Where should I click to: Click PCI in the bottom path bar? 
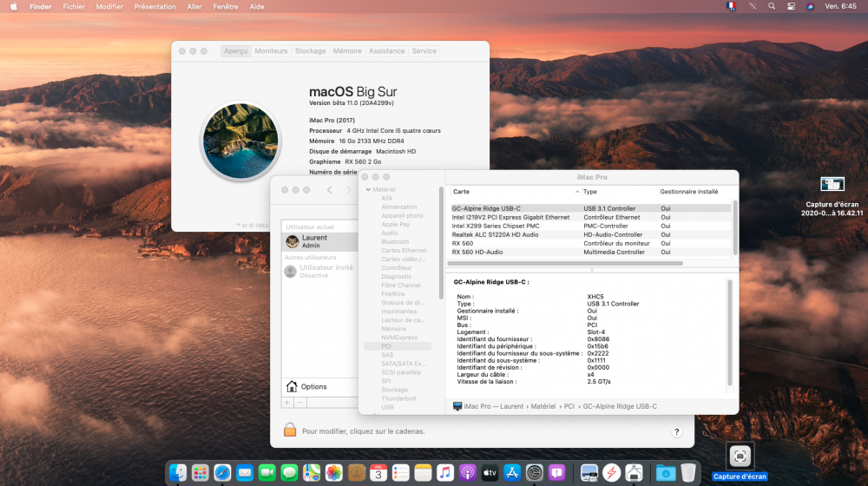(569, 406)
